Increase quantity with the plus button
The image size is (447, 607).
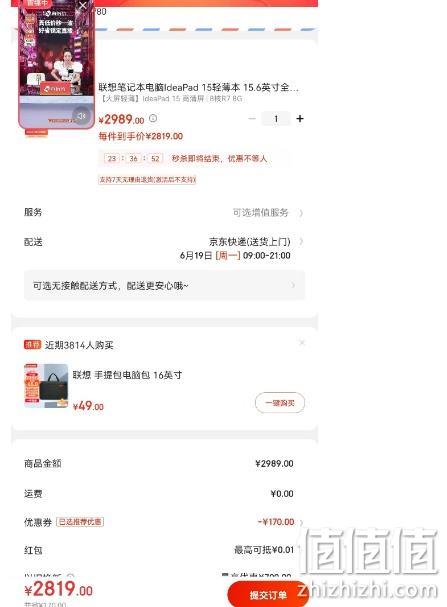(x=300, y=118)
